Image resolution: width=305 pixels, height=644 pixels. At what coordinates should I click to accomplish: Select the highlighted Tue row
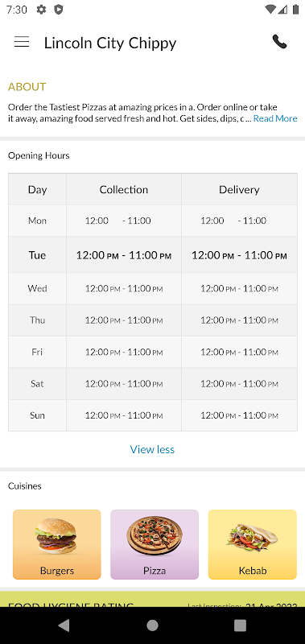[153, 254]
